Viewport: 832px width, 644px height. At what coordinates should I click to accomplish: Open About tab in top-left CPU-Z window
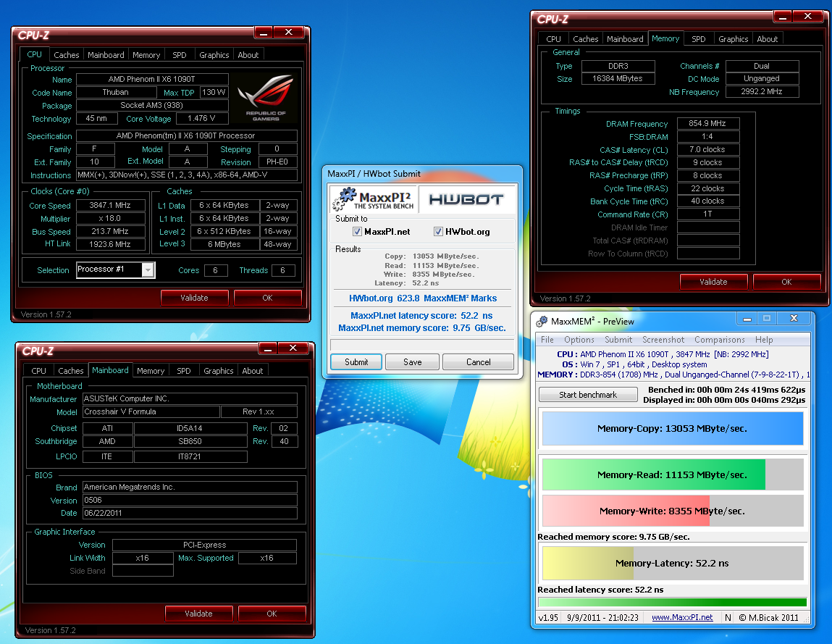pos(248,54)
